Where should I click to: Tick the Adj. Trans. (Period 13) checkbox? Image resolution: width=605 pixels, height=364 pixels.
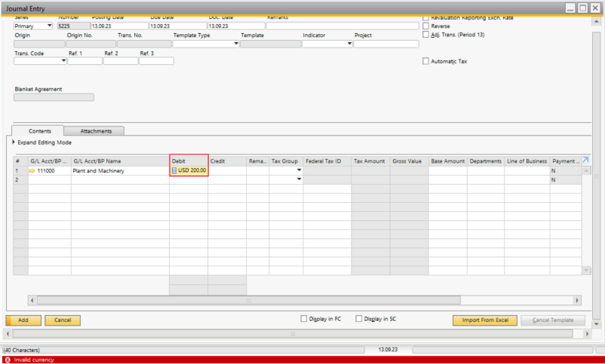[425, 35]
